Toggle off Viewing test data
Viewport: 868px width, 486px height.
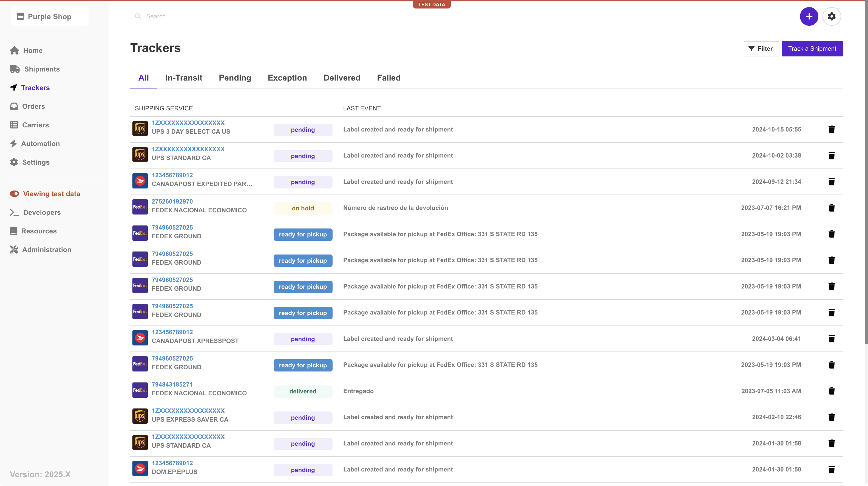[x=15, y=194]
